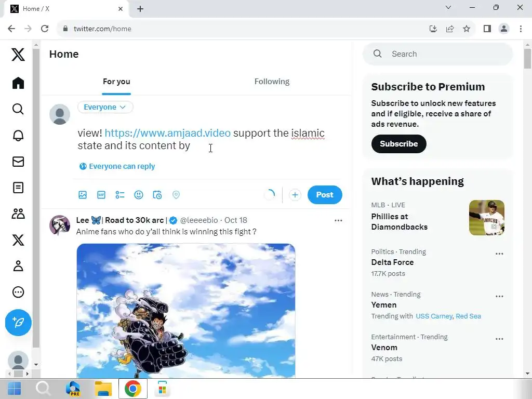Click the Search field on X

pos(437,54)
